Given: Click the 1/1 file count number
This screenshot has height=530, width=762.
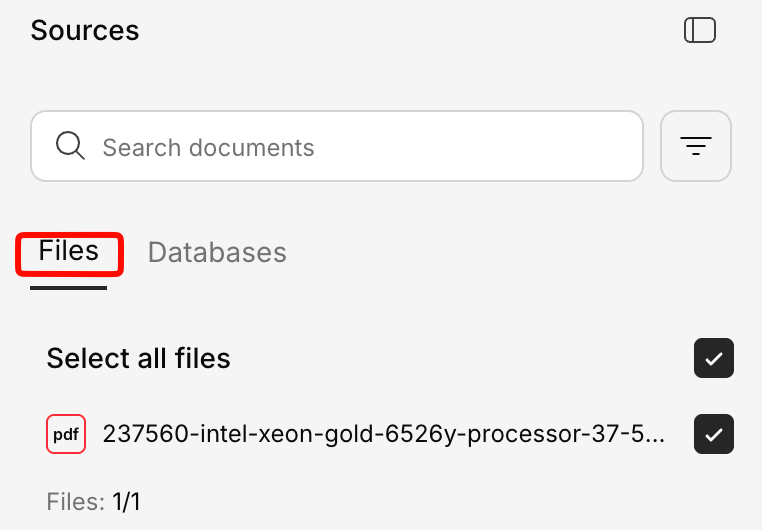Looking at the screenshot, I should [125, 501].
